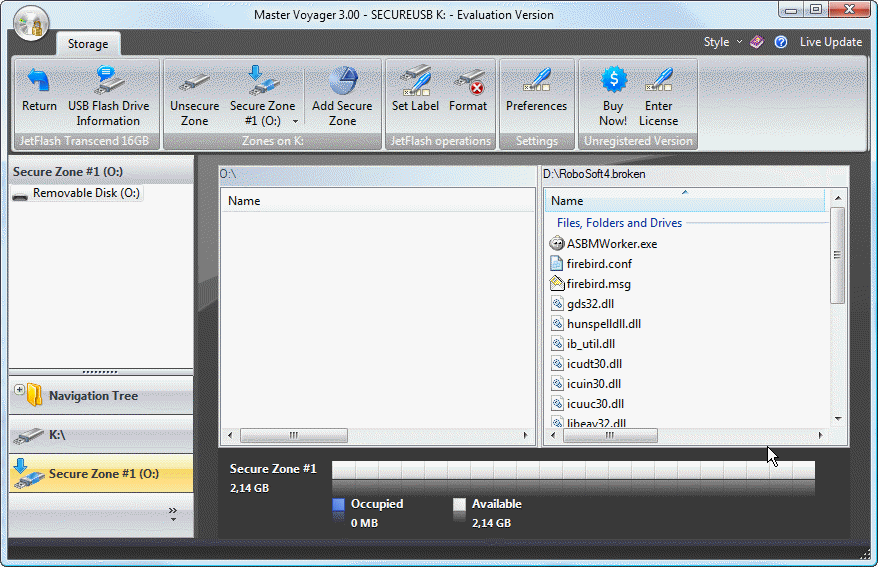
Task: Click the Buy Now! icon
Action: pos(614,80)
